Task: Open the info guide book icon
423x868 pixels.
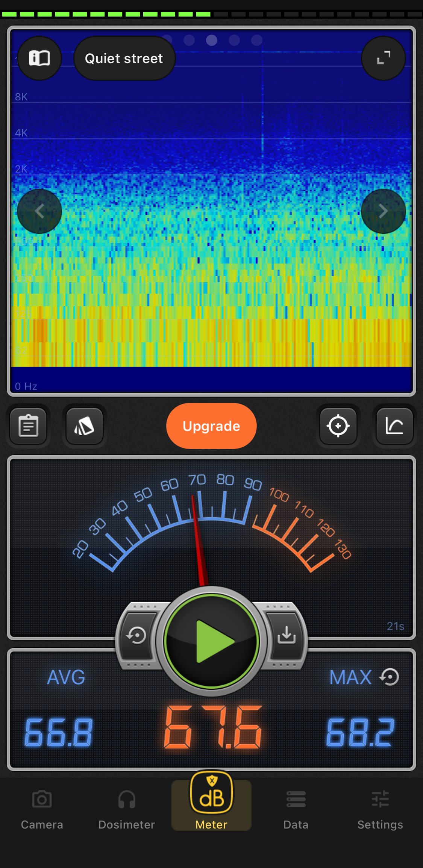Action: [39, 58]
